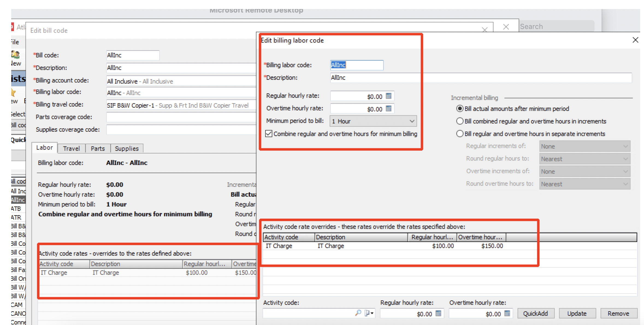Image resolution: width=644 pixels, height=325 pixels.
Task: Toggle Combine regular and overtime hours checkbox
Action: (x=269, y=134)
